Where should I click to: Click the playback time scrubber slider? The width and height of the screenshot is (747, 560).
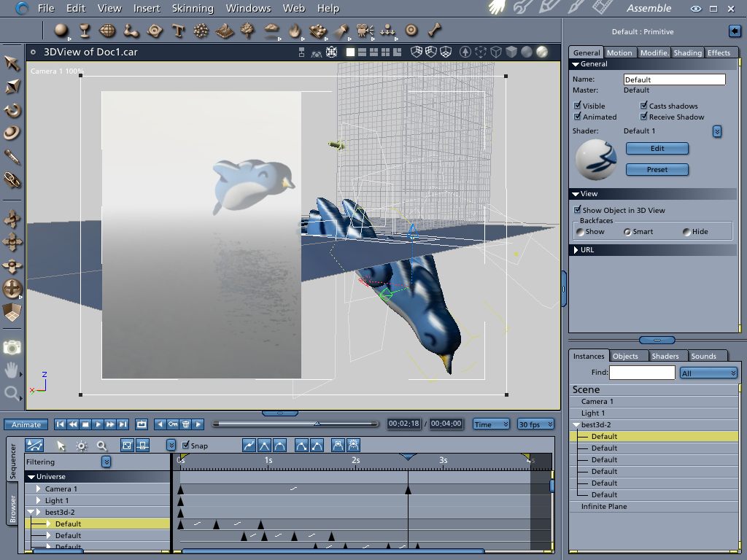point(317,424)
